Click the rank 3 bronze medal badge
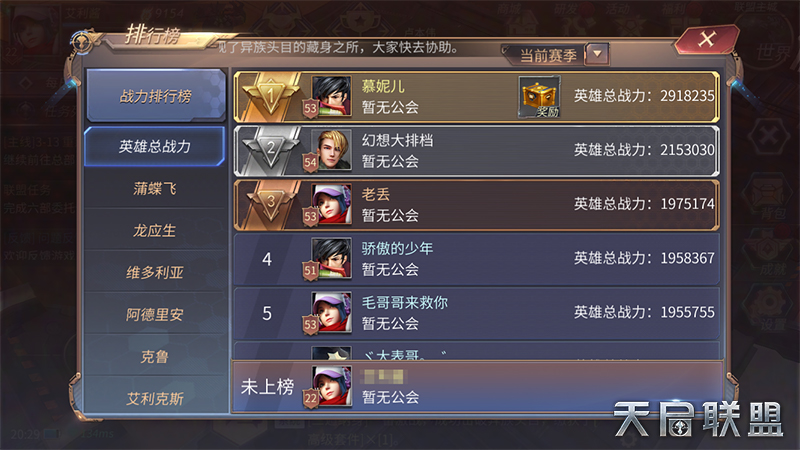Image resolution: width=800 pixels, height=450 pixels. (270, 204)
